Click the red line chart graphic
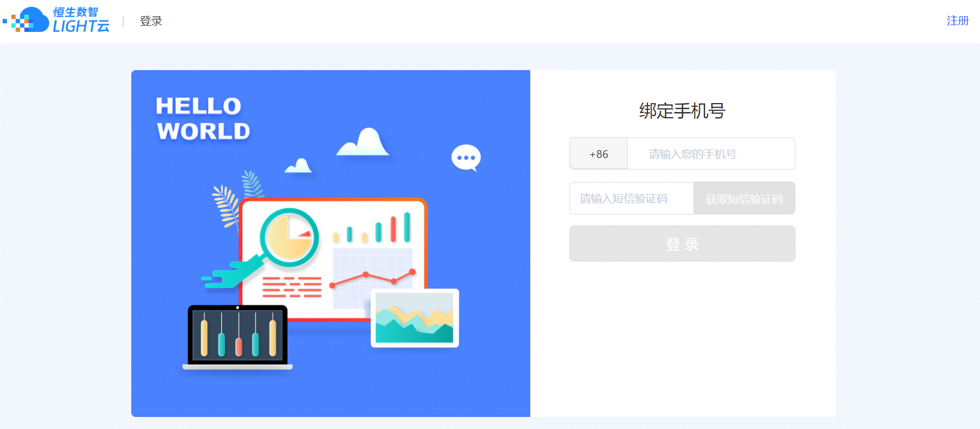Screen dimensions: 980x429 click(373, 278)
